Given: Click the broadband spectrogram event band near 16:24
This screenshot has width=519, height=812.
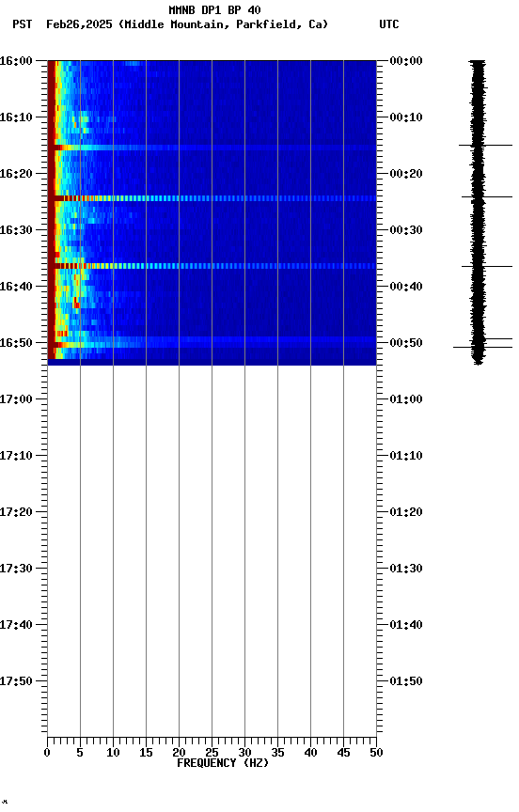Looking at the screenshot, I should tap(212, 198).
